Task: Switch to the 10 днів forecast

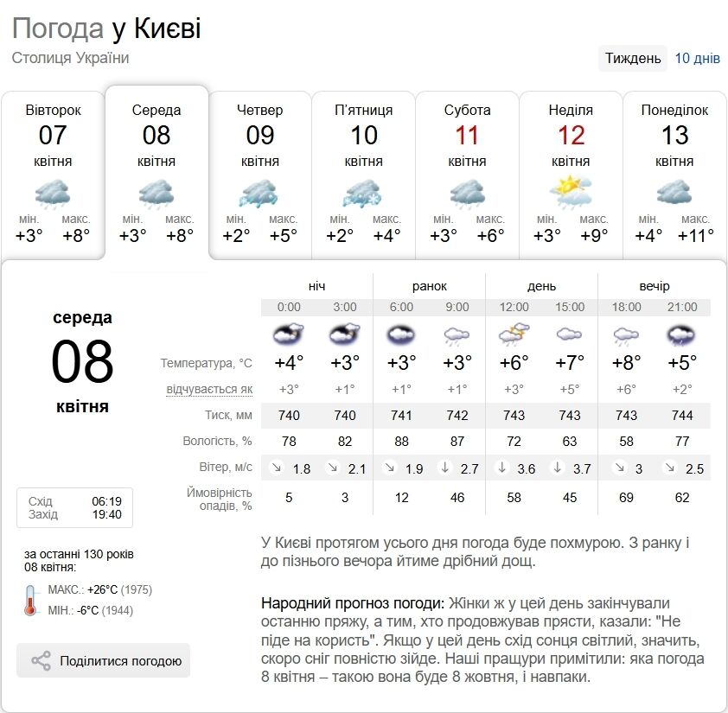Action: coord(697,58)
